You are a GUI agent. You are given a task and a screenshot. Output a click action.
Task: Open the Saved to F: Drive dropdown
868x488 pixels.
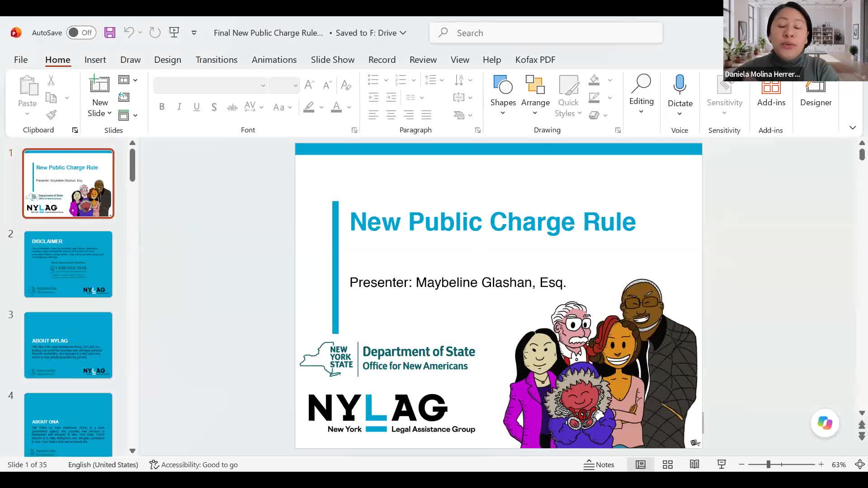(371, 33)
